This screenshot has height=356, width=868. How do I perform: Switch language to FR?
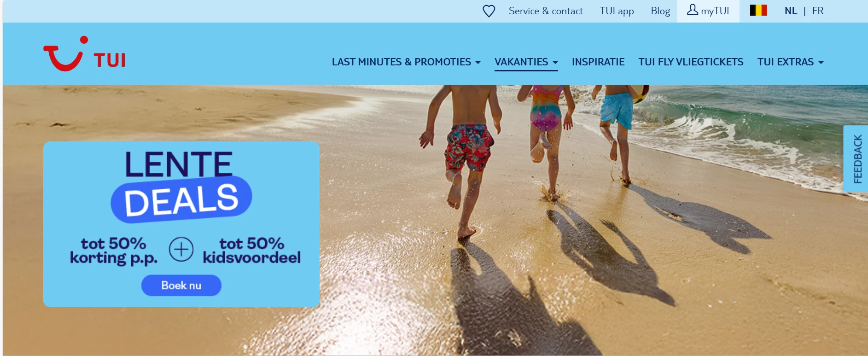pyautogui.click(x=818, y=11)
